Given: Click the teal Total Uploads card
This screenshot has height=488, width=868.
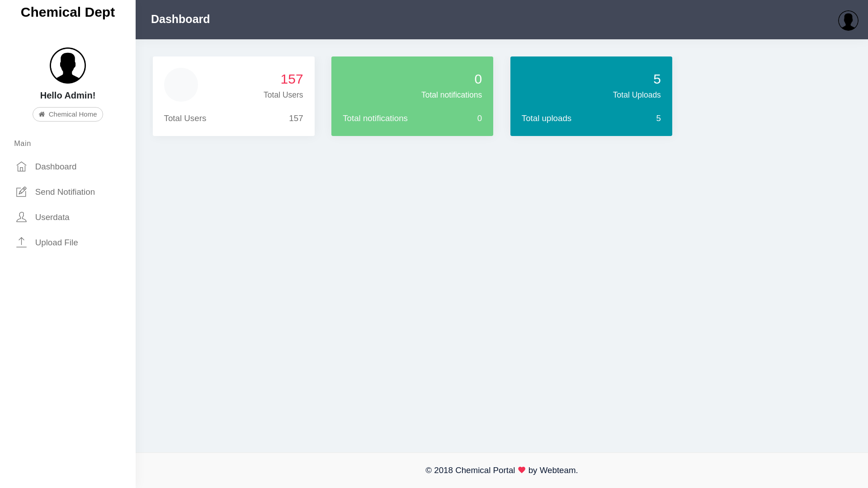Looking at the screenshot, I should (591, 96).
